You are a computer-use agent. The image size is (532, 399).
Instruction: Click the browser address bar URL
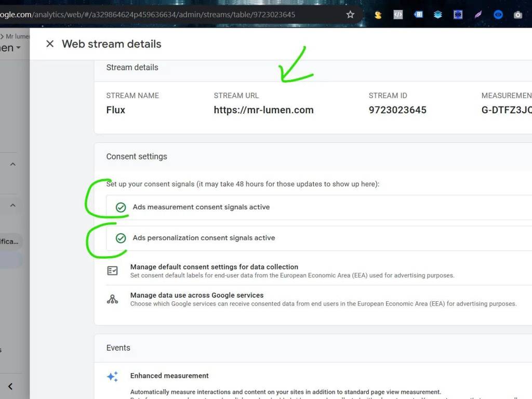[x=148, y=15]
